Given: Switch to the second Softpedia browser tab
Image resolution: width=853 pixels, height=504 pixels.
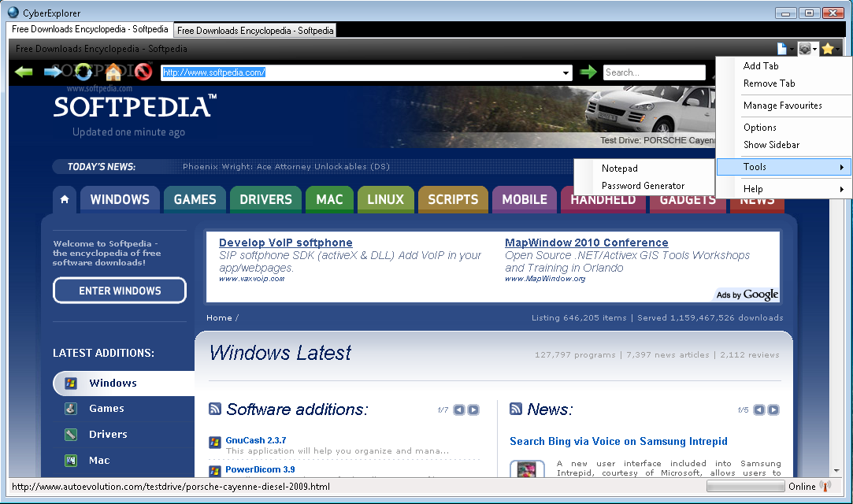Looking at the screenshot, I should point(255,31).
